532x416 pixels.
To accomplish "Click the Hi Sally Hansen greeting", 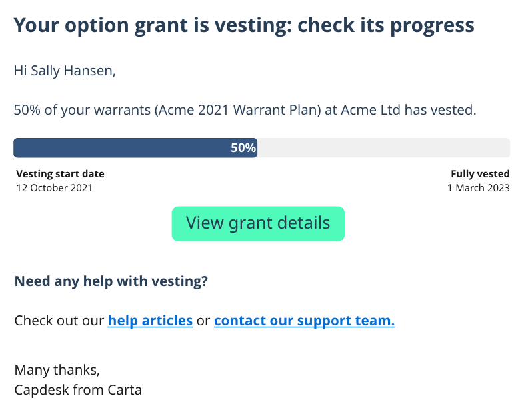I will pos(65,71).
